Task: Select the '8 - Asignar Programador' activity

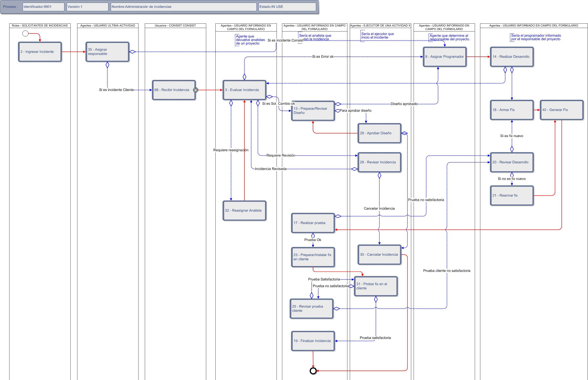Action: (445, 57)
